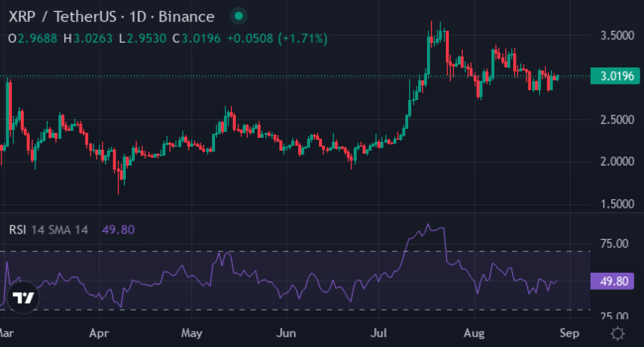The image size is (644, 347).
Task: Click the RSI value tag 49.80
Action: pyautogui.click(x=612, y=282)
